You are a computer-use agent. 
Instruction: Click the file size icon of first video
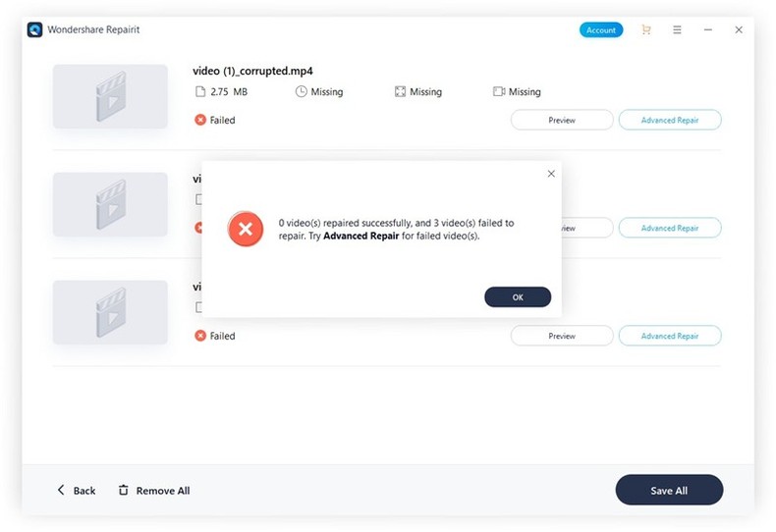point(200,91)
